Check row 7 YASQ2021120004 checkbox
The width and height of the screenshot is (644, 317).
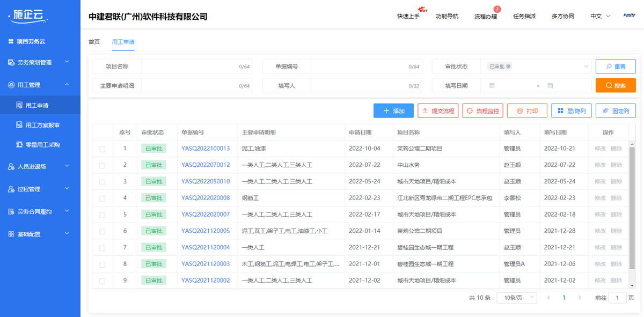(102, 248)
